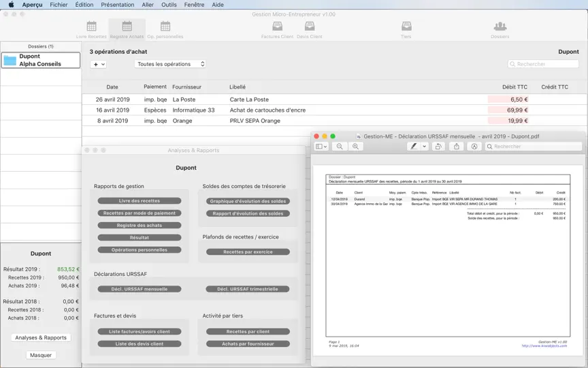The height and width of the screenshot is (368, 588).
Task: Click the kiwiobjects link in PDF footer
Action: click(x=544, y=346)
